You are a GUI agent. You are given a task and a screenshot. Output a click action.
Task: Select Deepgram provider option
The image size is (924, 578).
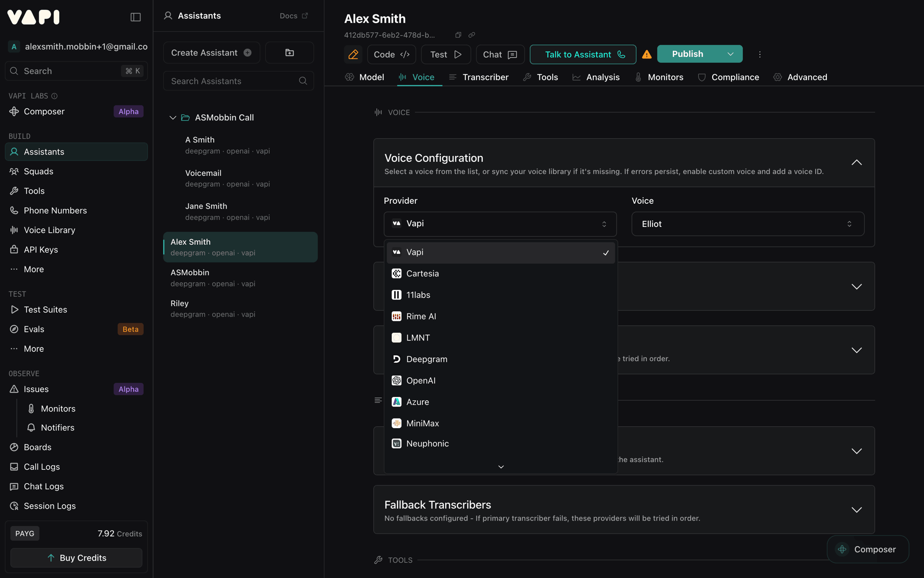[x=500, y=359]
